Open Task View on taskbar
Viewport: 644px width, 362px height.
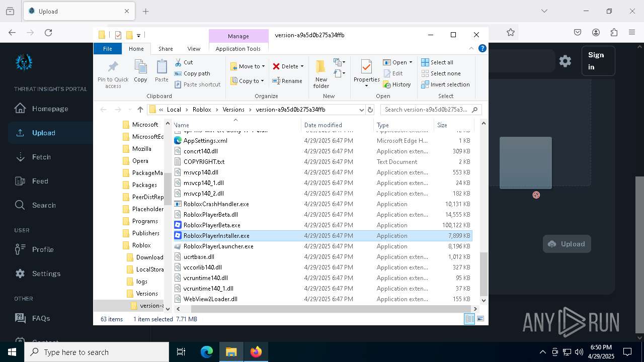181,352
